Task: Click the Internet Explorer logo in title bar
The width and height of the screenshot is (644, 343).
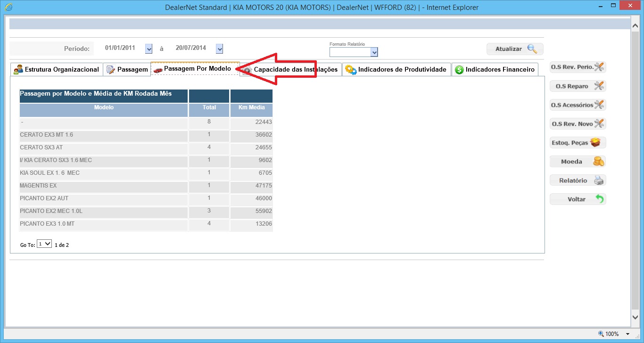Action: (8, 7)
